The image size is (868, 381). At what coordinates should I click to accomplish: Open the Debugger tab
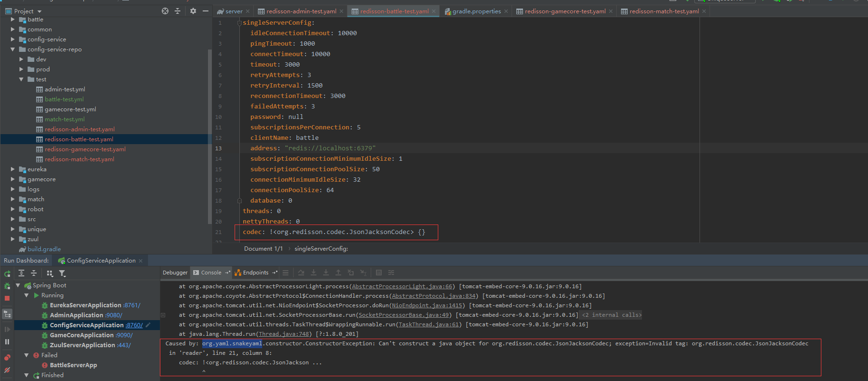[175, 273]
